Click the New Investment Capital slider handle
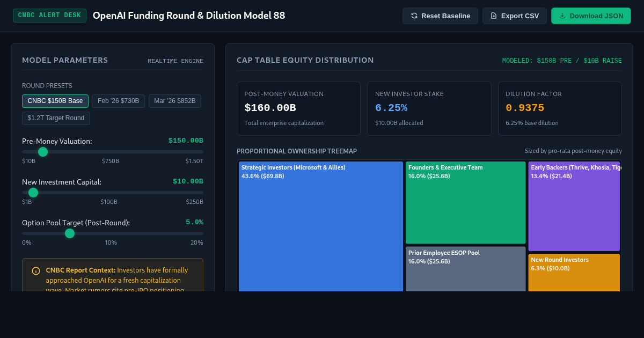Image resolution: width=644 pixels, height=338 pixels. 33,193
